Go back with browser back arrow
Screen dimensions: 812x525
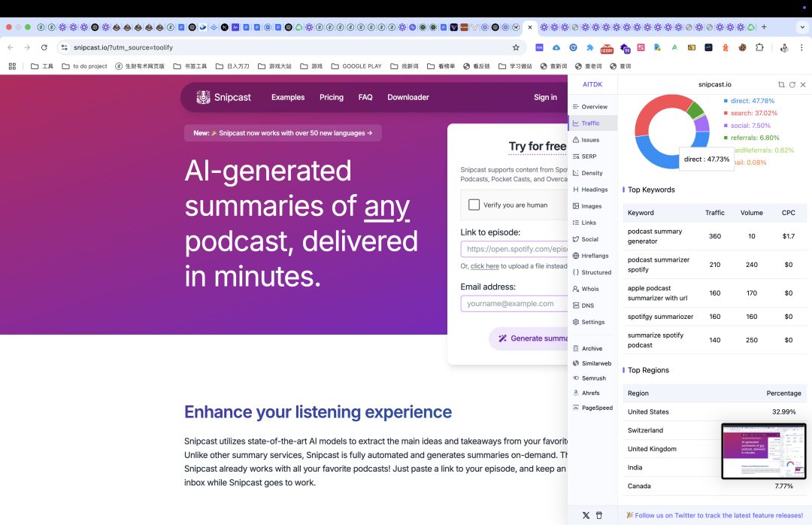[x=11, y=47]
